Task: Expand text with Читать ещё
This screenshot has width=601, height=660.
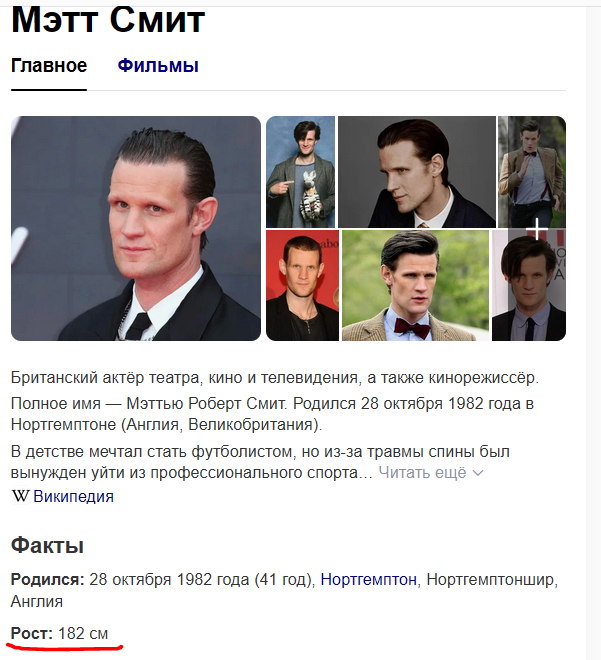Action: click(x=422, y=472)
